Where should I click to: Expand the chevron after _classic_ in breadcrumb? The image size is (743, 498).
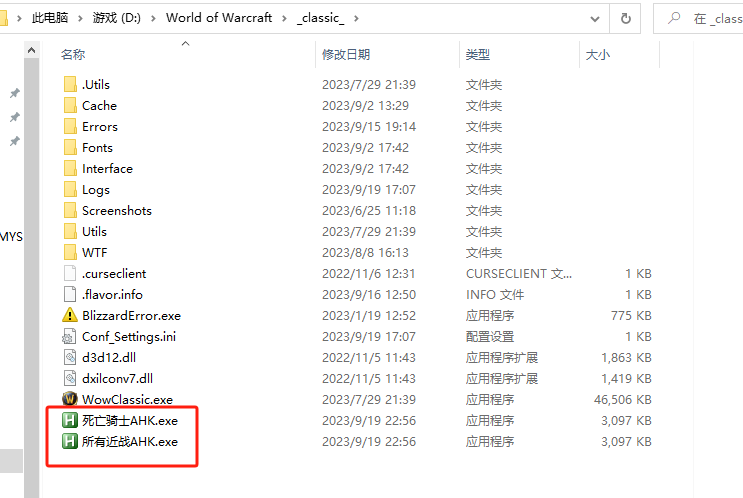coord(355,18)
